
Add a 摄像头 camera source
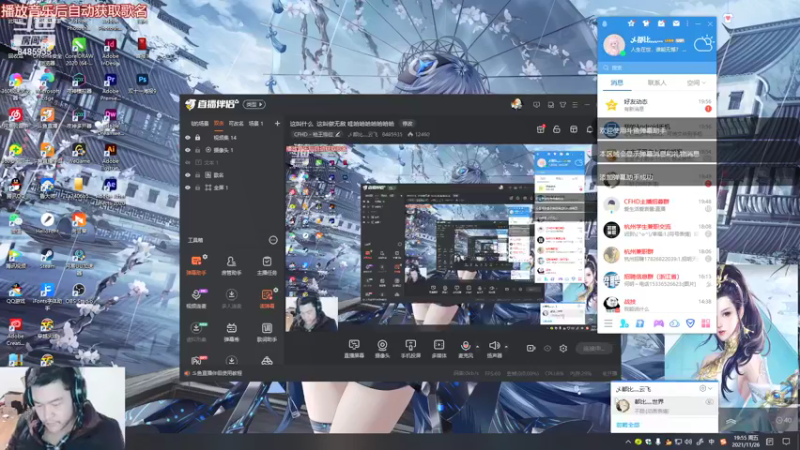tap(382, 349)
